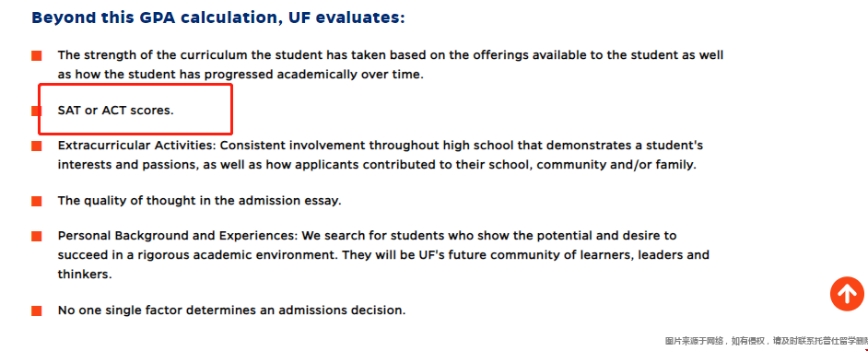Click the bullet beside No one single factor
The height and width of the screenshot is (351, 868).
pyautogui.click(x=37, y=310)
